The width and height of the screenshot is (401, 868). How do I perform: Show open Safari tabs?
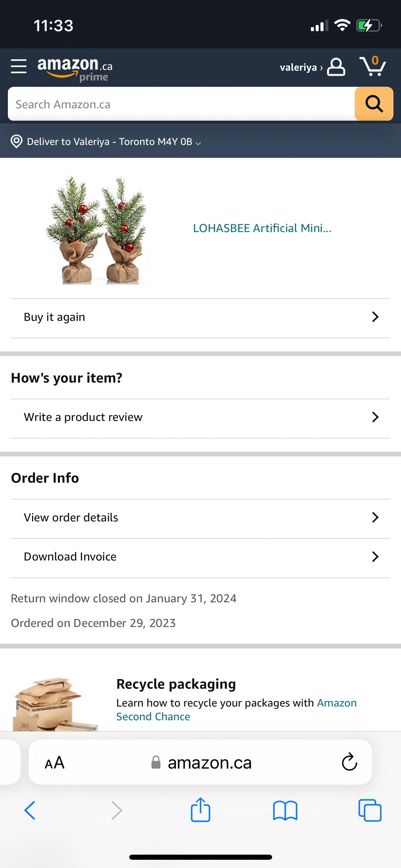pos(370,810)
